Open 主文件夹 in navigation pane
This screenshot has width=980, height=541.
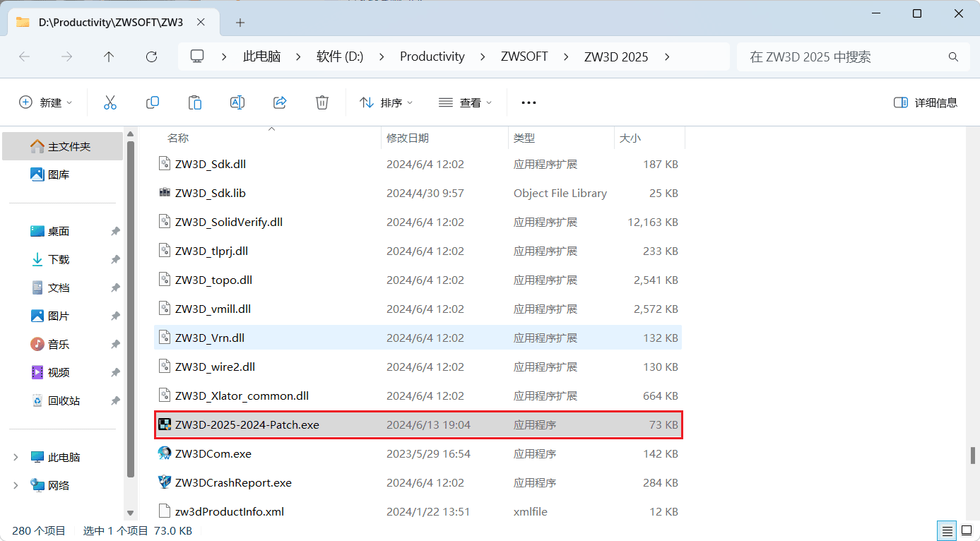tap(62, 146)
